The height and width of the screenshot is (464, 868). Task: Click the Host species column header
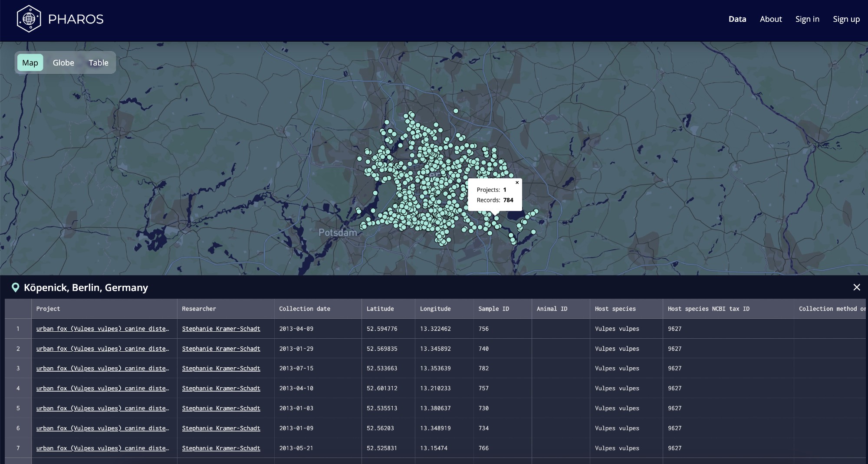click(615, 309)
